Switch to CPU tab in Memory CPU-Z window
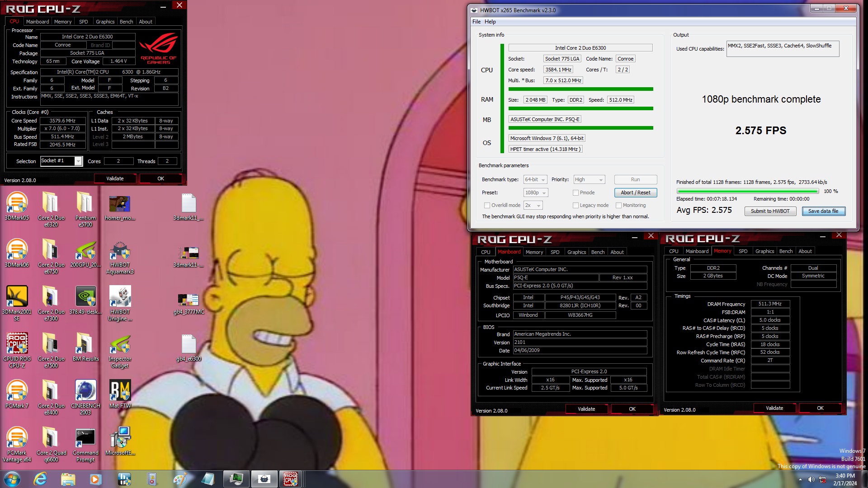Screen dimensions: 868x488 674,251
